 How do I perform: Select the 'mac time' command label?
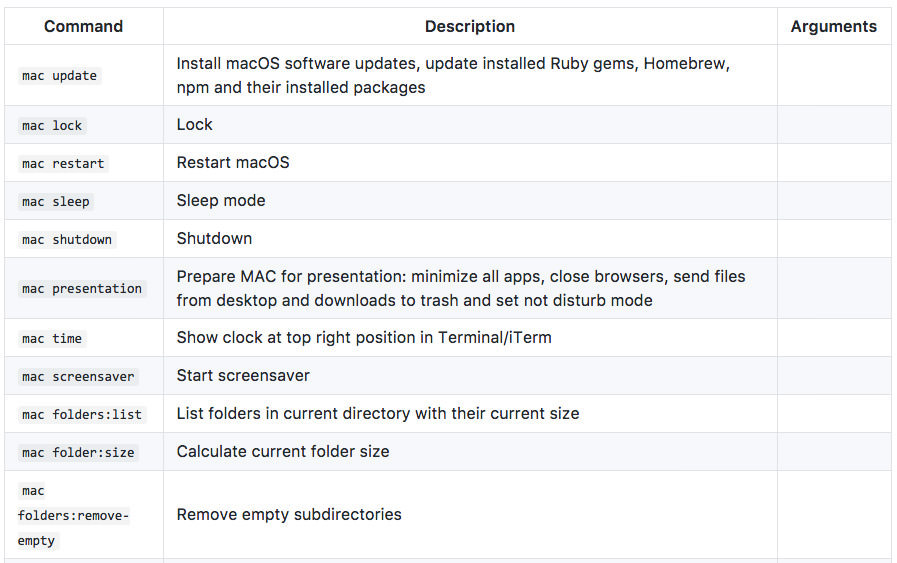coord(52,339)
